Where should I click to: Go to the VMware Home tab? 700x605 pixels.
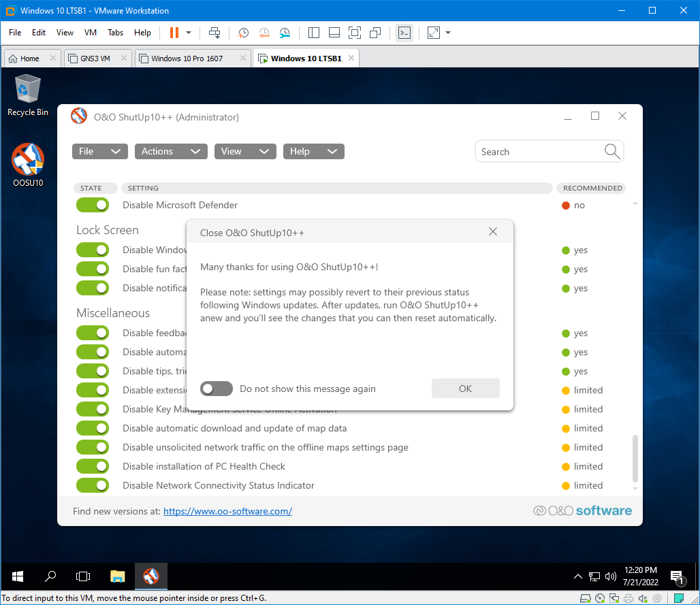point(32,59)
